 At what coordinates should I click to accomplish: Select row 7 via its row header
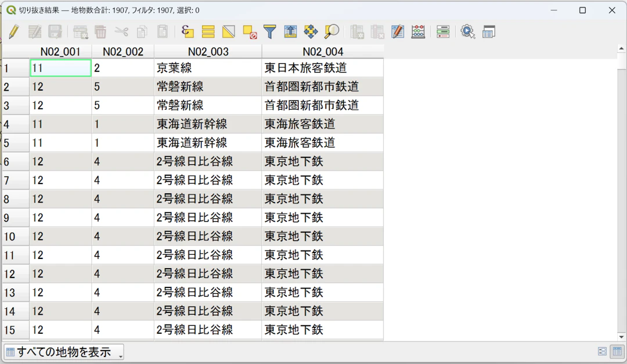coord(15,181)
